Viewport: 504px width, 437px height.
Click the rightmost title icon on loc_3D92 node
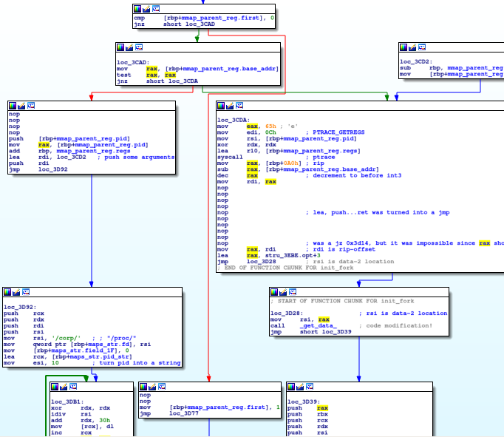coord(27,293)
